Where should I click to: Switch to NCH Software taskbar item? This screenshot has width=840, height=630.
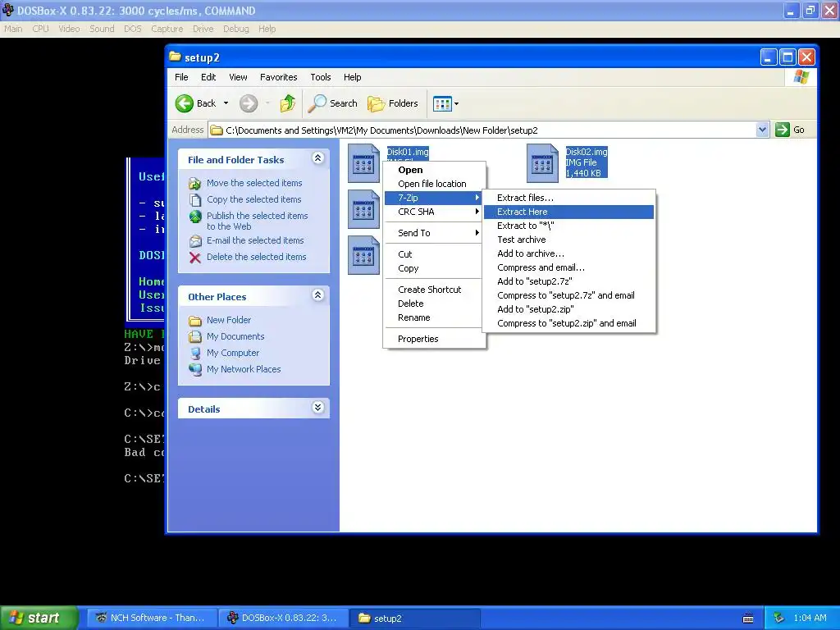coord(153,618)
